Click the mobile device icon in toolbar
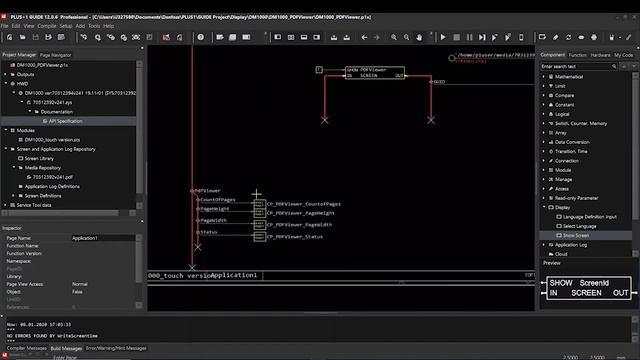Image resolution: width=640 pixels, height=360 pixels. pos(521,37)
